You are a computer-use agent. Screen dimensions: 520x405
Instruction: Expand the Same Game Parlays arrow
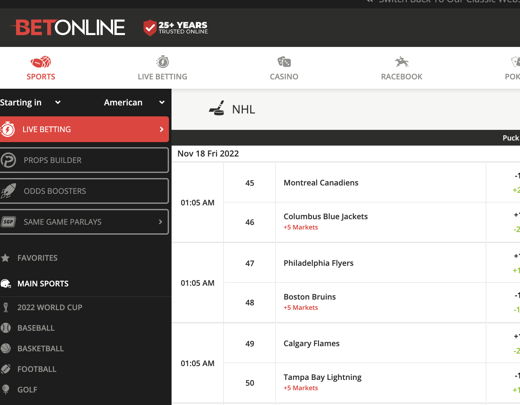[160, 222]
